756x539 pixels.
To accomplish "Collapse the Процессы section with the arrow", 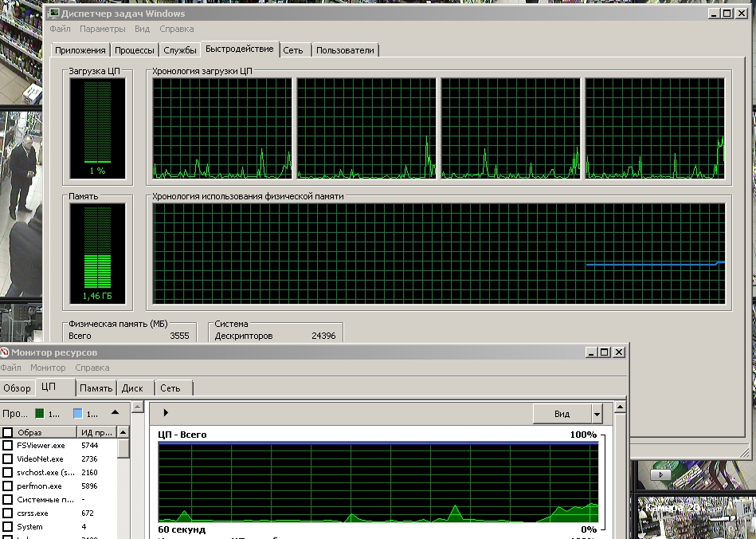I will (x=115, y=413).
